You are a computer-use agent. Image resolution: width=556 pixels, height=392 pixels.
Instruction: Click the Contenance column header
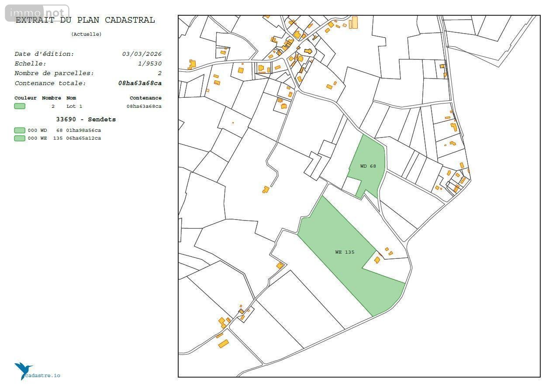tap(145, 98)
